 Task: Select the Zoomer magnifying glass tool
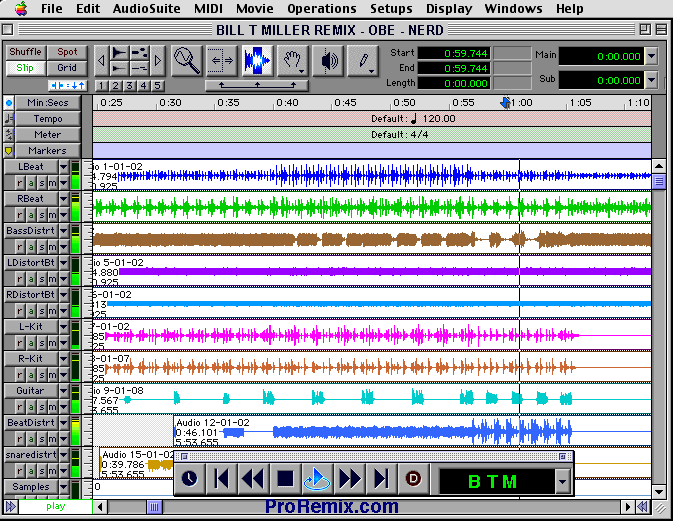click(187, 61)
